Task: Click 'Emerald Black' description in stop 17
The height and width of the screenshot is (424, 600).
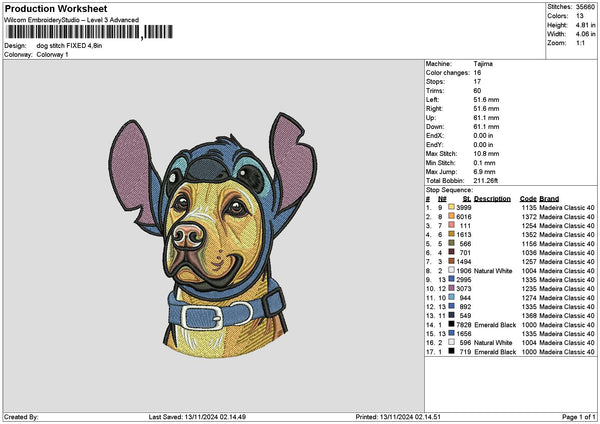Action: click(x=495, y=351)
